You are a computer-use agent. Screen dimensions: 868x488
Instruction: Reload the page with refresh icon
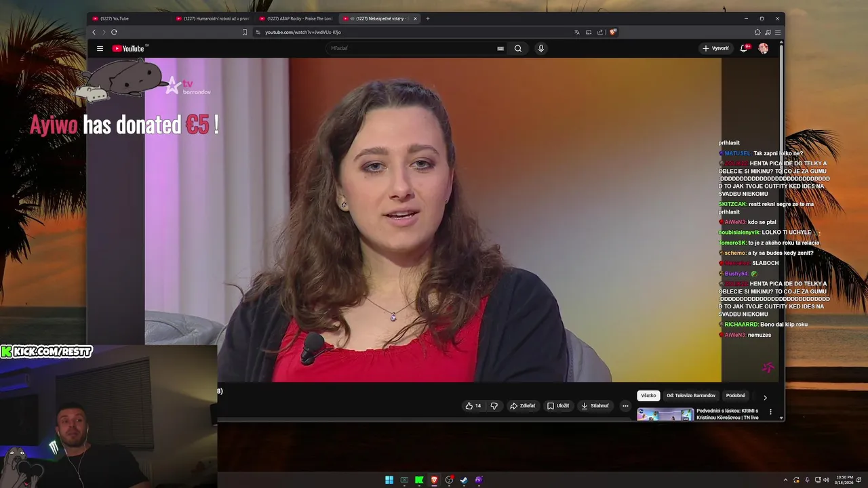coord(114,32)
